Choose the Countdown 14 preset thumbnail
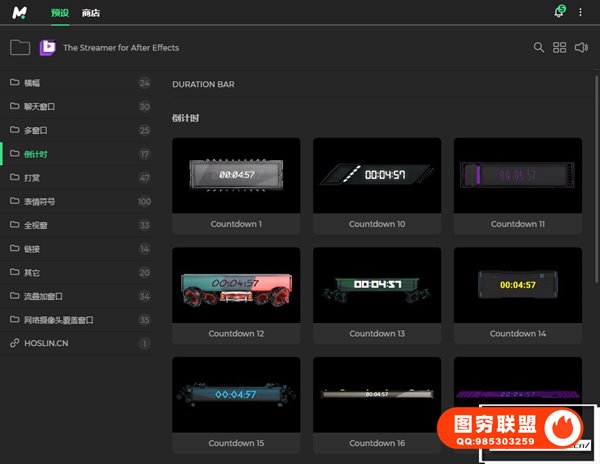This screenshot has width=600, height=464. (517, 285)
